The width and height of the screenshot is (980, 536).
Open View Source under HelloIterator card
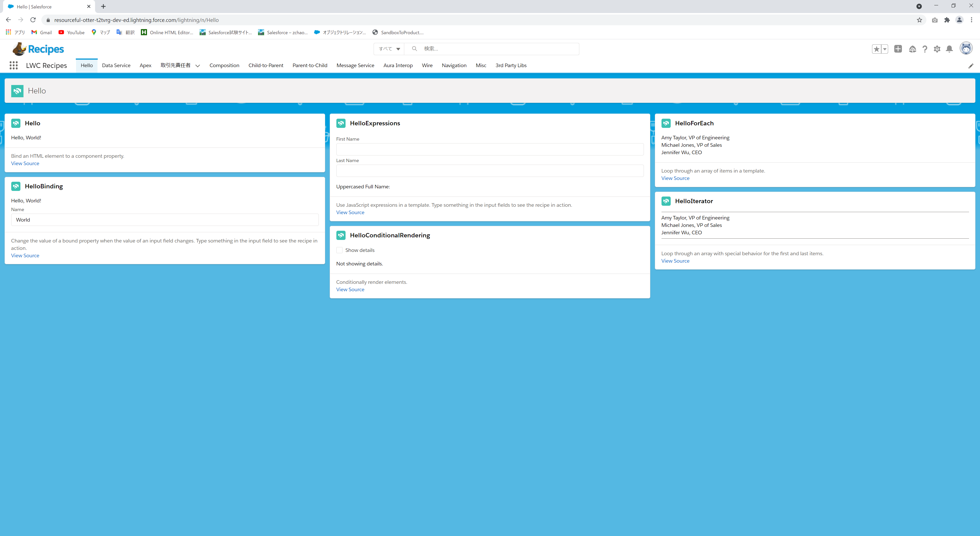tap(675, 261)
